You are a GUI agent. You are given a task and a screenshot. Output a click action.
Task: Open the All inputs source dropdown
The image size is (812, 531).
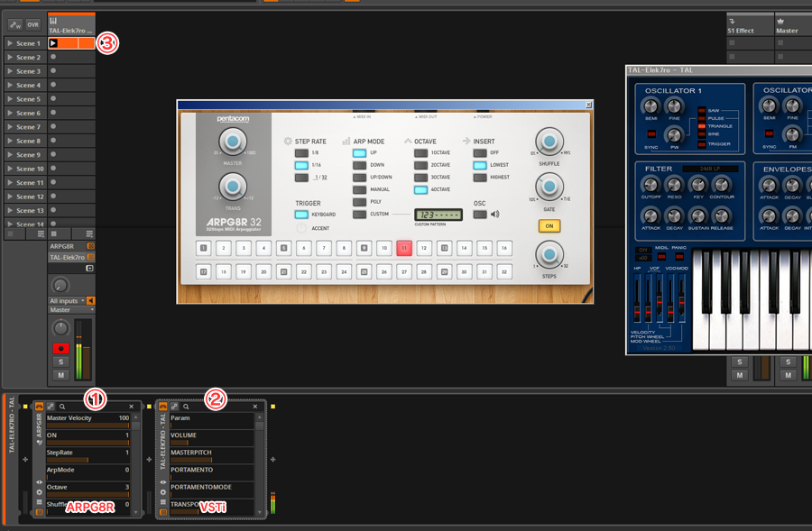68,301
